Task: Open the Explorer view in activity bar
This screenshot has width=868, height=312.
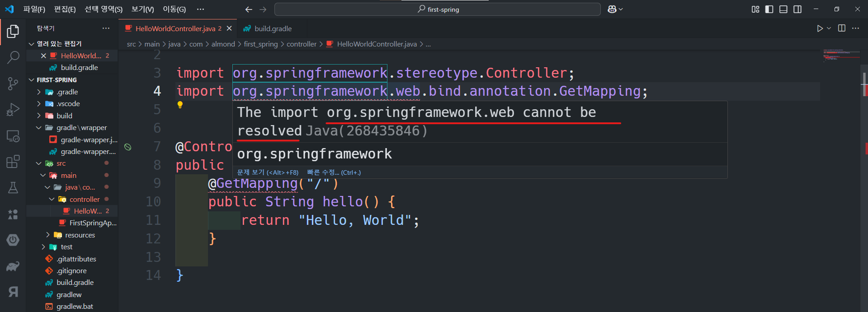Action: pos(13,31)
